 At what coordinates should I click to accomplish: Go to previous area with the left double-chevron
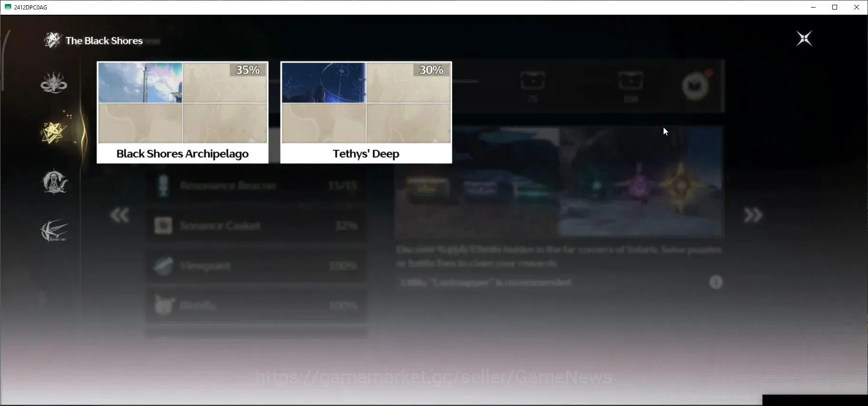[119, 216]
